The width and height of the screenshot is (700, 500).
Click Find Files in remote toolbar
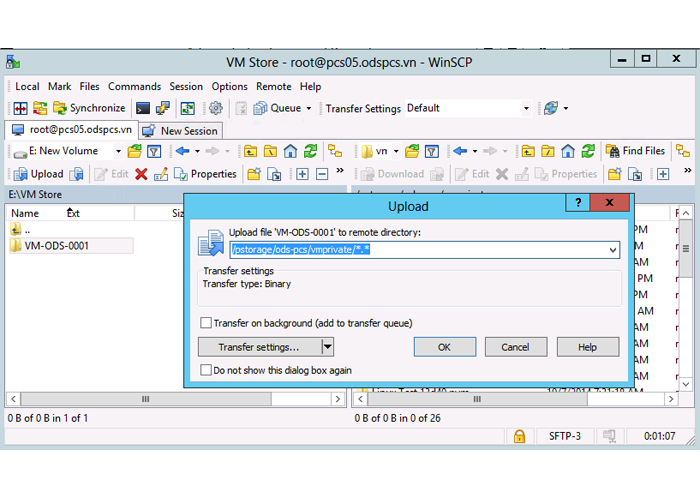click(x=636, y=151)
